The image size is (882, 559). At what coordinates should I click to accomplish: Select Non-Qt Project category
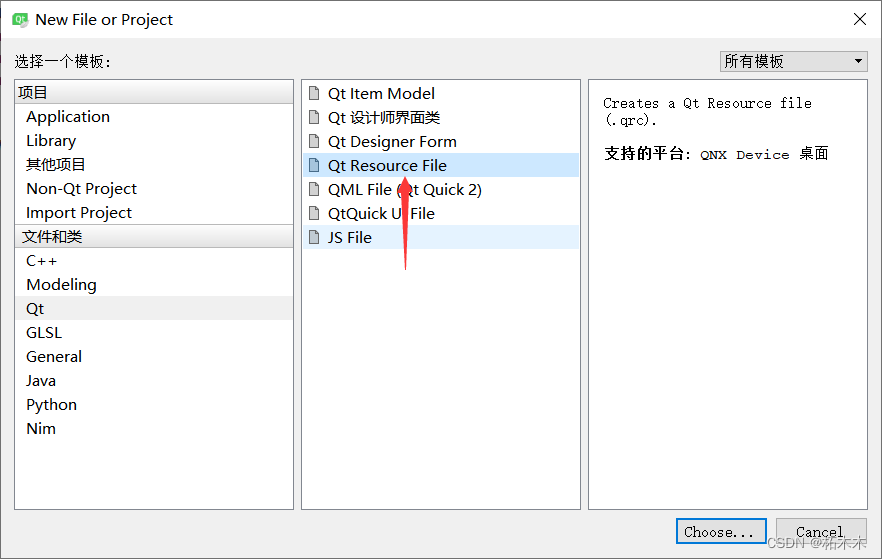tap(154, 188)
